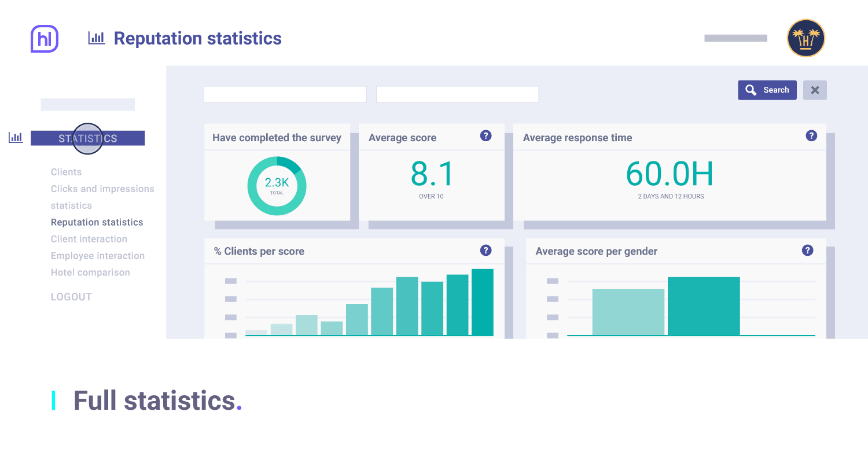Click the second empty filter field
Screen dimensions: 868x463
457,94
